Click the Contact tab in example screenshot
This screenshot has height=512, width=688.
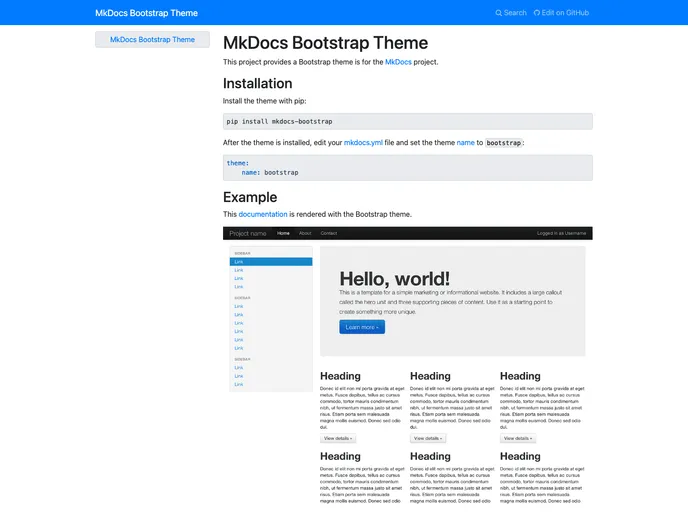point(329,233)
